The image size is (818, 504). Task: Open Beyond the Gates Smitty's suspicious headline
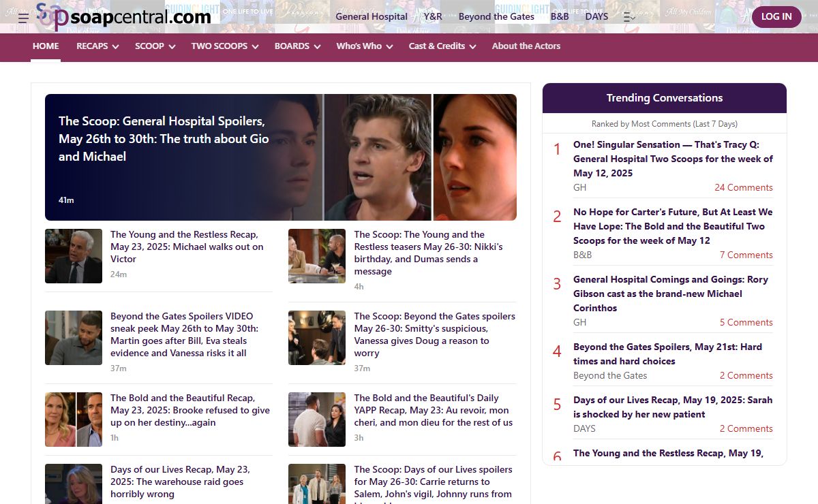pos(434,334)
